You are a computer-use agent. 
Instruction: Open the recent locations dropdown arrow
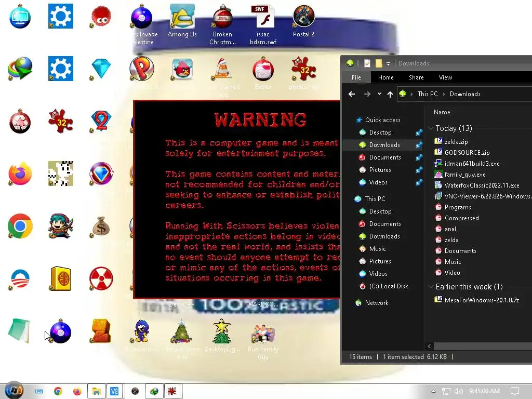point(379,94)
